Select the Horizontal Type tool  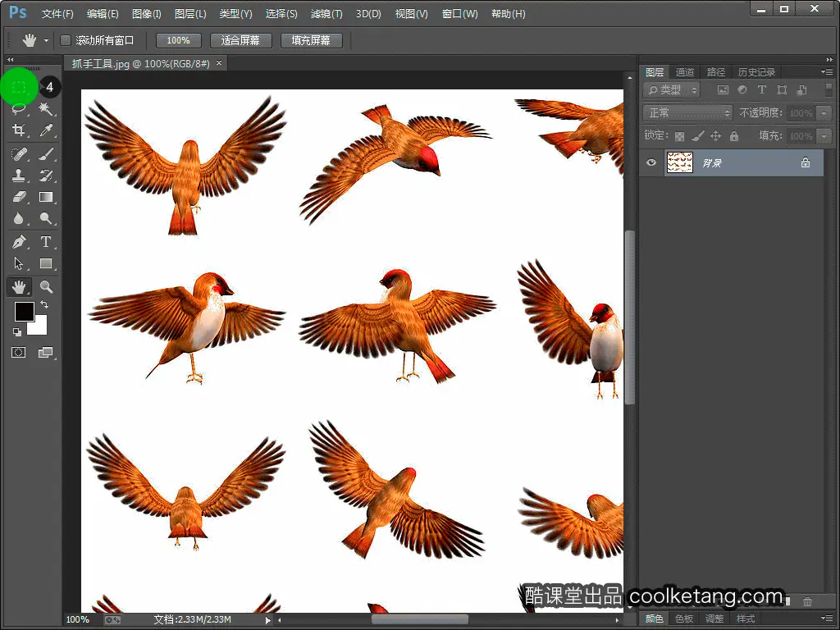click(46, 242)
